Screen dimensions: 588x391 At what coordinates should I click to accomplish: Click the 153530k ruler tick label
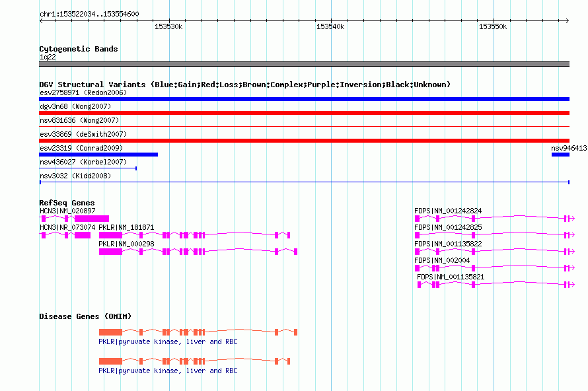tap(168, 26)
